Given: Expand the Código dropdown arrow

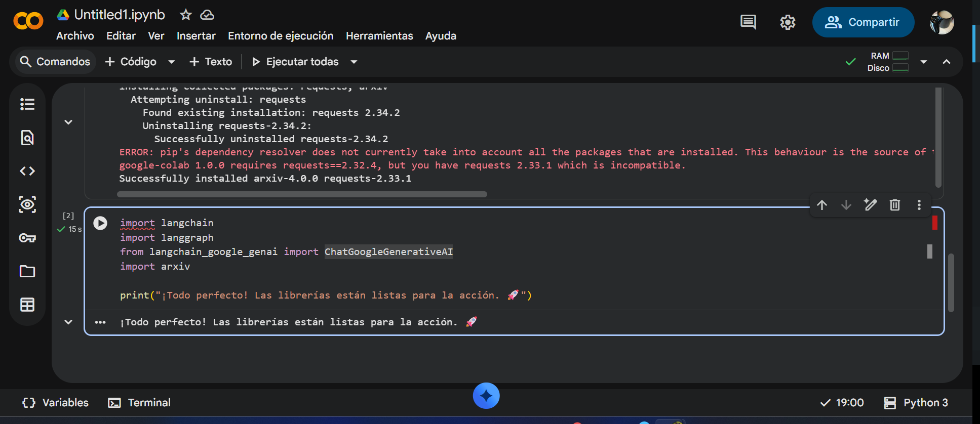Looking at the screenshot, I should coord(171,62).
